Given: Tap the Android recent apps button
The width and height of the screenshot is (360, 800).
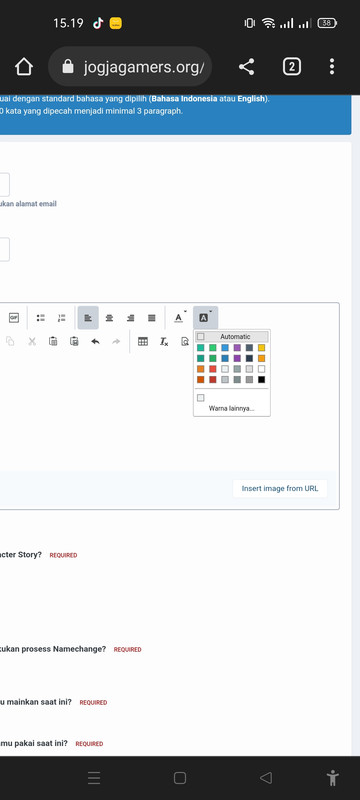Looking at the screenshot, I should (94, 778).
